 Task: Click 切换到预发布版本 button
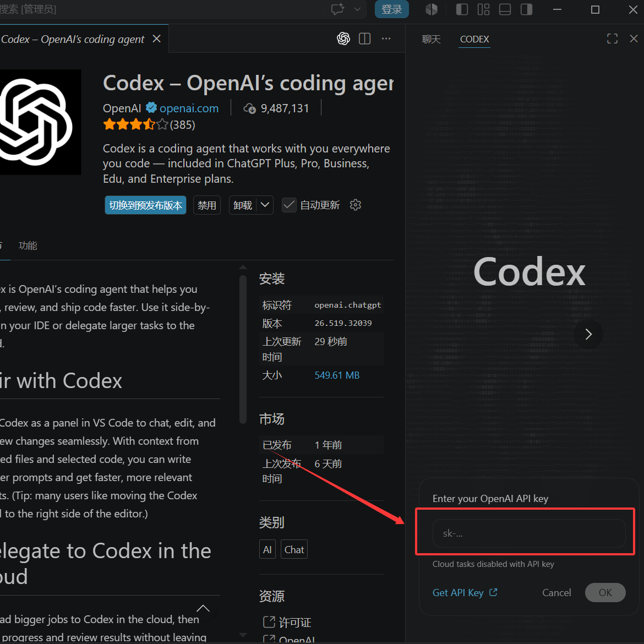pyautogui.click(x=145, y=205)
